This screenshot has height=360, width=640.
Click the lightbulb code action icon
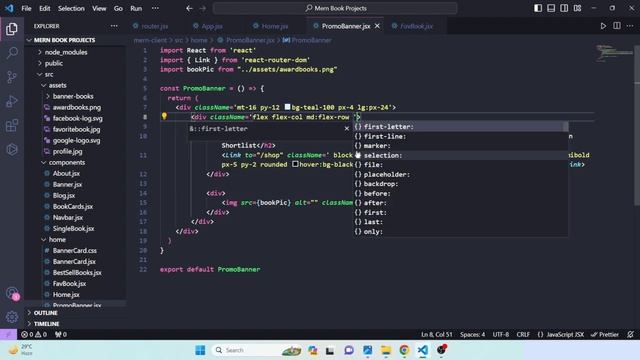[164, 116]
